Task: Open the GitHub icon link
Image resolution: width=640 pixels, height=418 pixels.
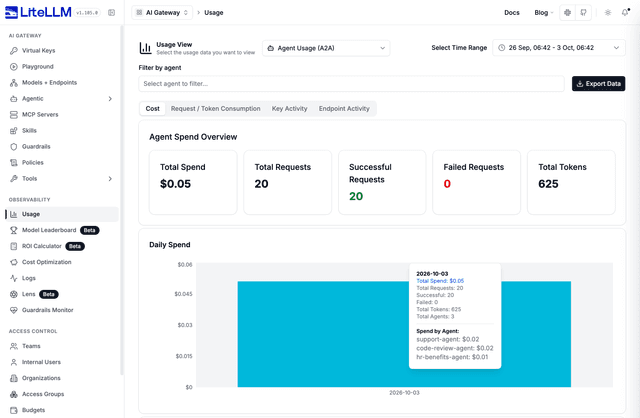Action: tap(584, 13)
